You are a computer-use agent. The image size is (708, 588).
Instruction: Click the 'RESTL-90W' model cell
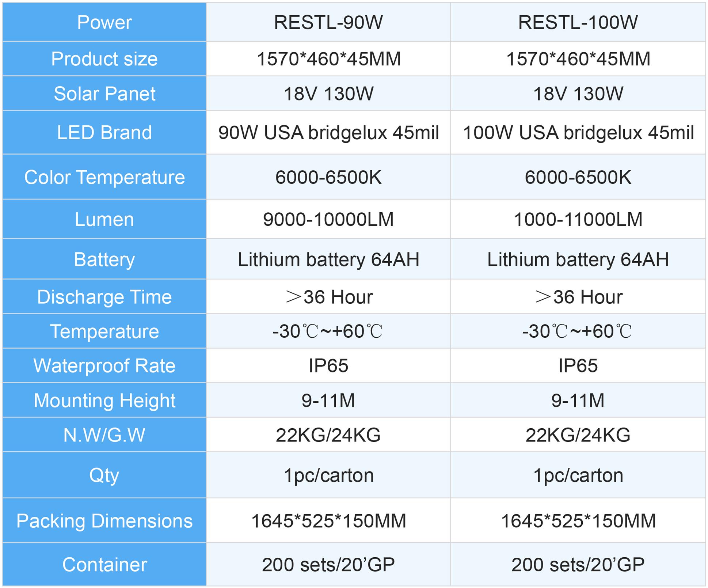pyautogui.click(x=328, y=22)
